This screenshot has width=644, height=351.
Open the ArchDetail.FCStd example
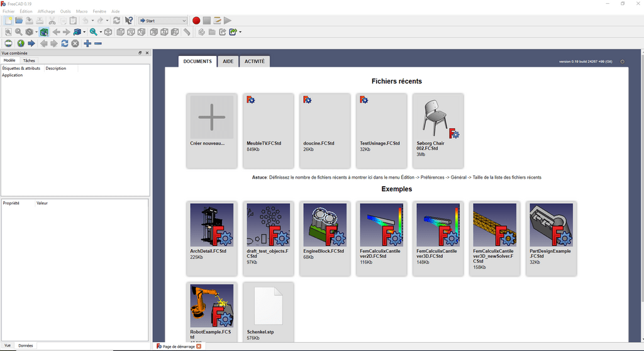[211, 238]
